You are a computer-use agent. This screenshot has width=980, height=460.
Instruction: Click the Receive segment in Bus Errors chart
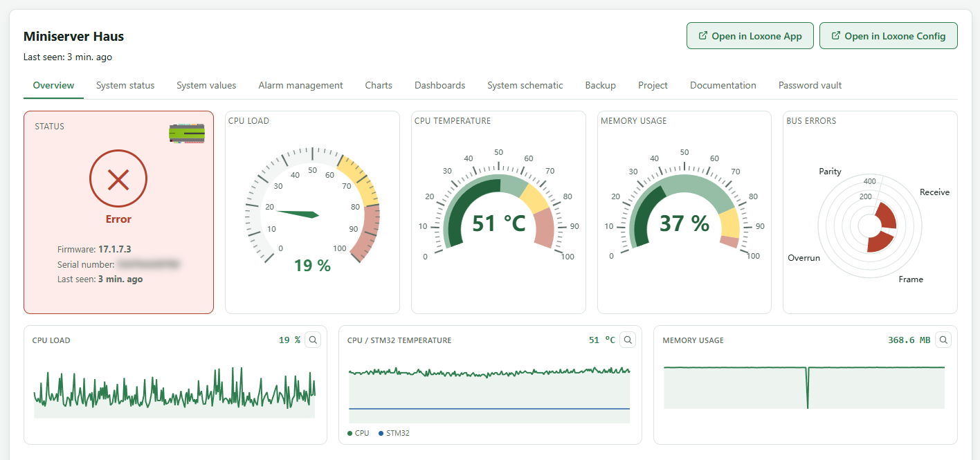(x=886, y=215)
